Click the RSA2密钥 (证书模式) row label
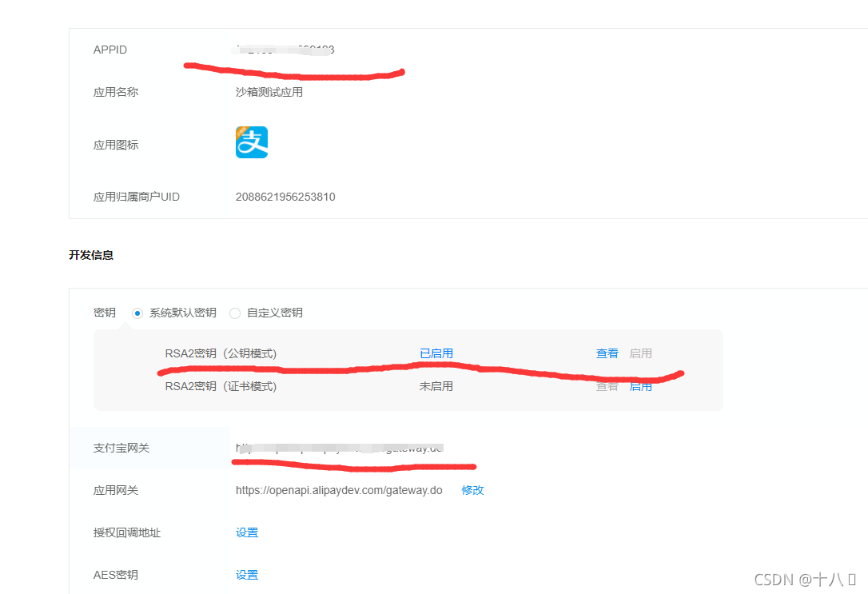The height and width of the screenshot is (594, 868). point(221,386)
